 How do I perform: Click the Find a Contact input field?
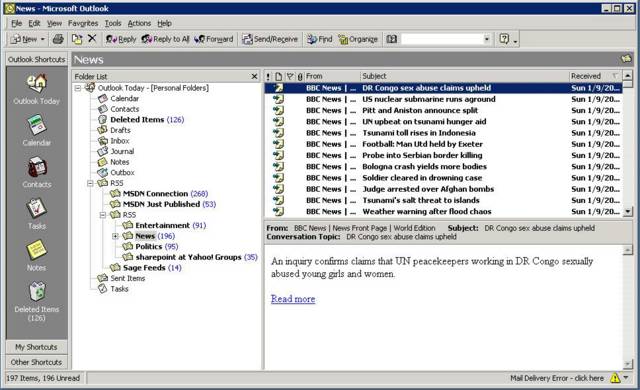point(442,39)
